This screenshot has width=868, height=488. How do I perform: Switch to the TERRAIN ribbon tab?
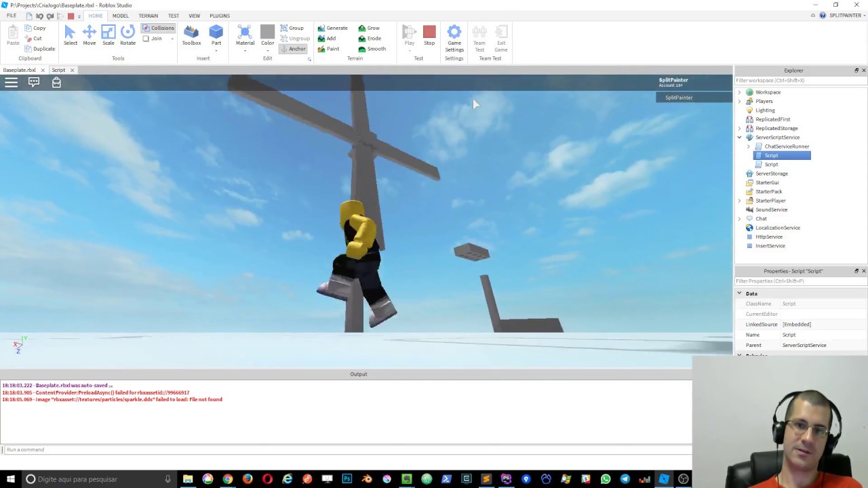point(148,16)
